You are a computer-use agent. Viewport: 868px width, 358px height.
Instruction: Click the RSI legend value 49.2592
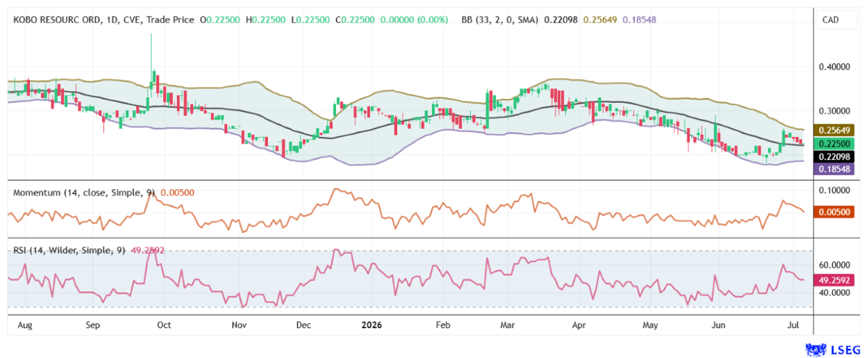(x=147, y=250)
